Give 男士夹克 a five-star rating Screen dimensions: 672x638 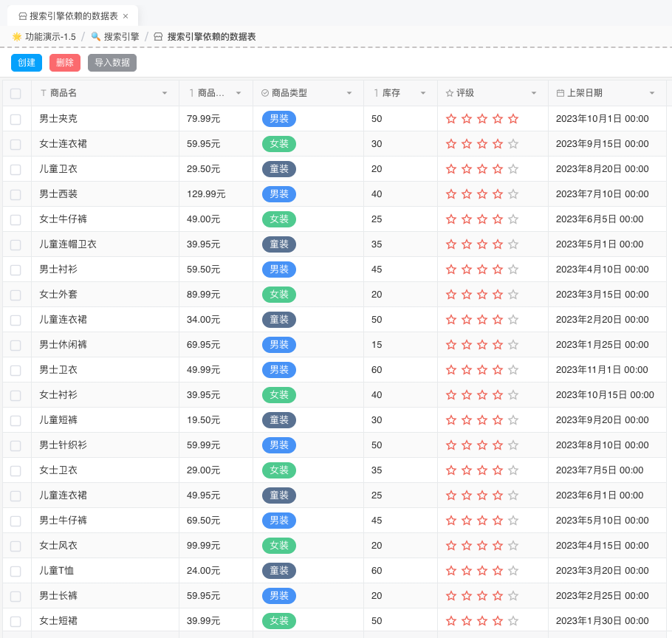pos(512,119)
